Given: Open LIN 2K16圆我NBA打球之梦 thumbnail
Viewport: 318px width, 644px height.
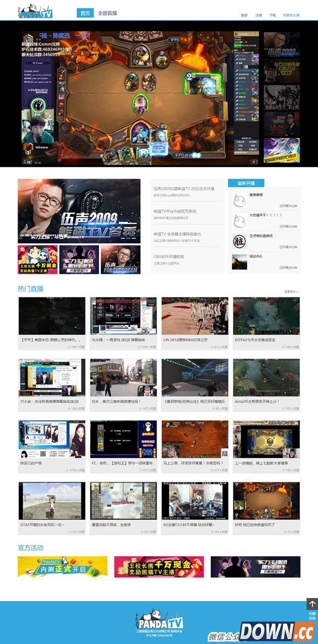Looking at the screenshot, I should point(195,316).
